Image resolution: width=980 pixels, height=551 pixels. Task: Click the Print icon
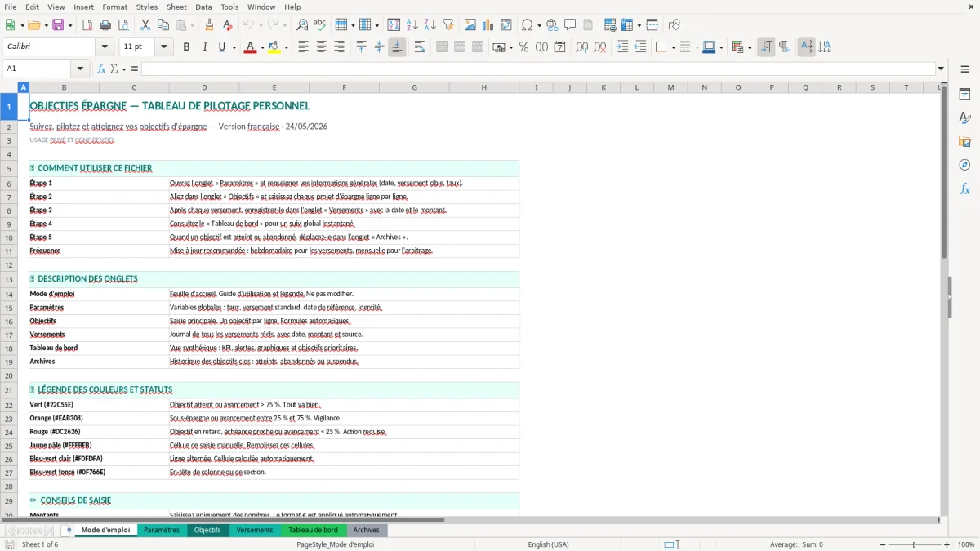click(x=105, y=25)
